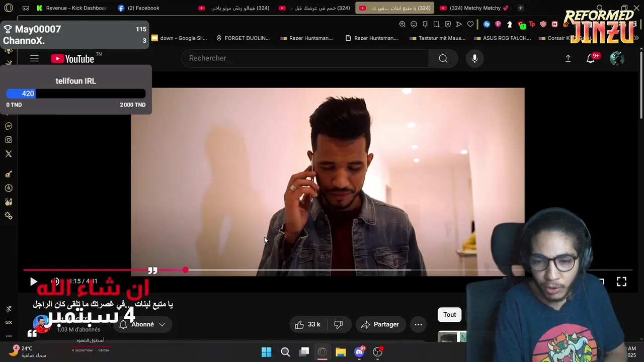Open File Explorer from the taskbar
The width and height of the screenshot is (644, 362).
tap(341, 352)
